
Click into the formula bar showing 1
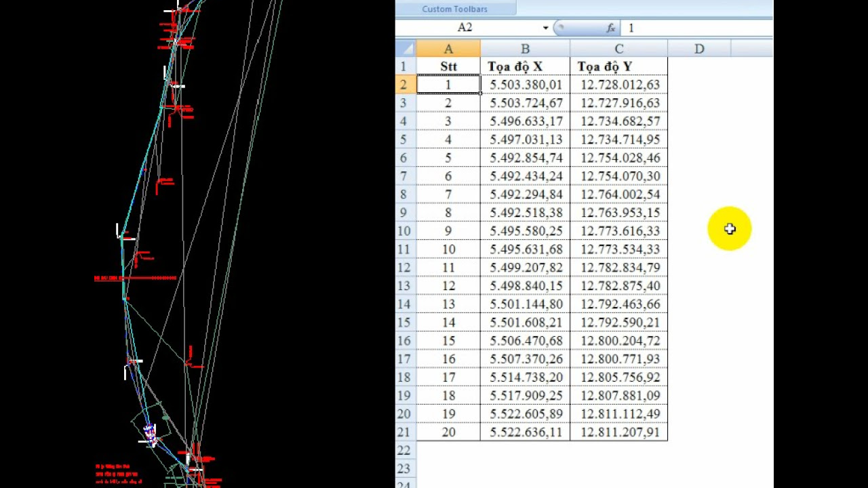(x=697, y=28)
